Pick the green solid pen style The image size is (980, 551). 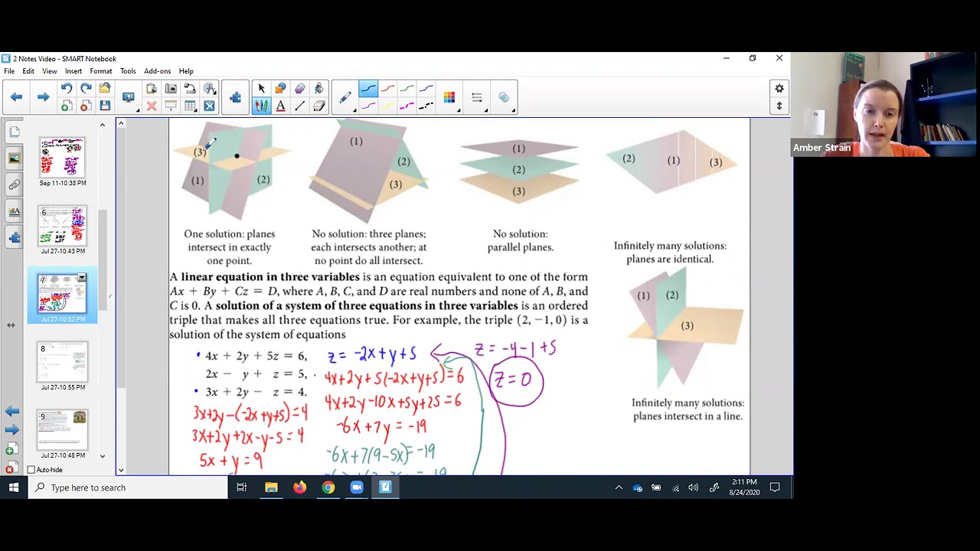407,89
